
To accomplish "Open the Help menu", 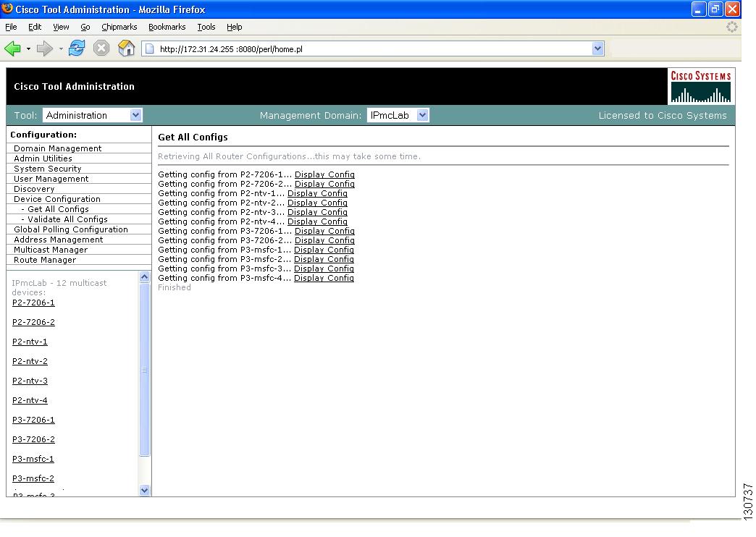I will pos(235,27).
